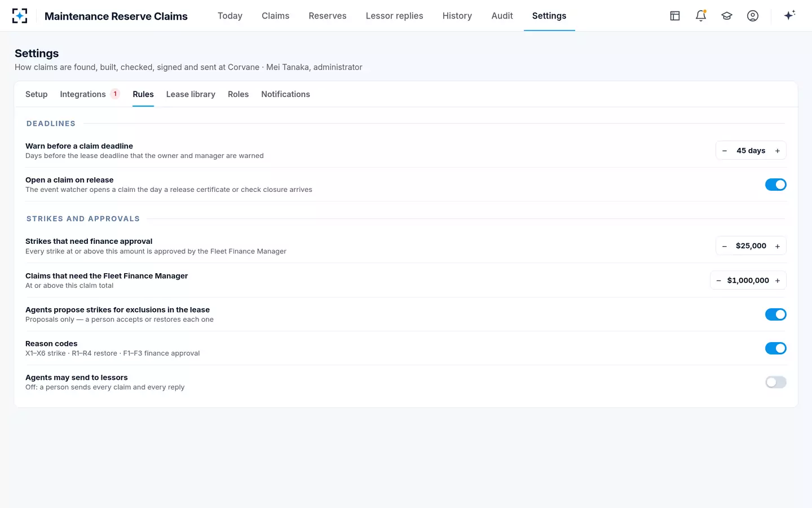Click the Maintenance Reserve Claims app logo
The width and height of the screenshot is (812, 508).
pos(20,16)
